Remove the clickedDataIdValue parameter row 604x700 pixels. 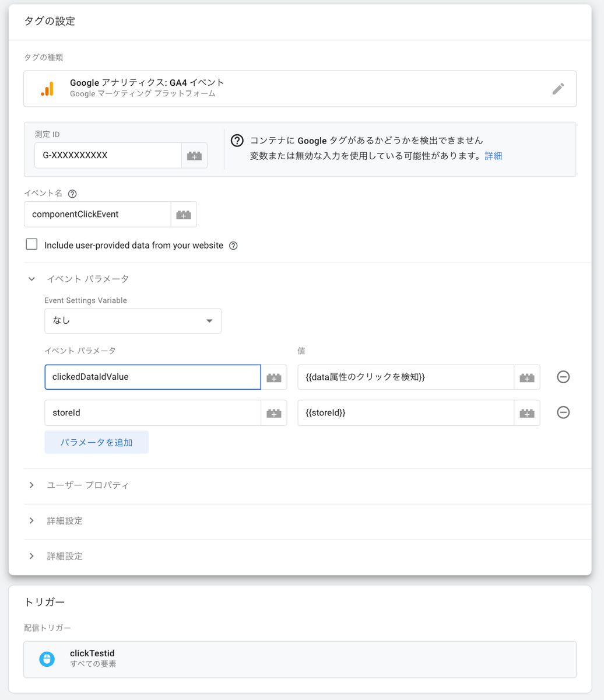[x=563, y=377]
